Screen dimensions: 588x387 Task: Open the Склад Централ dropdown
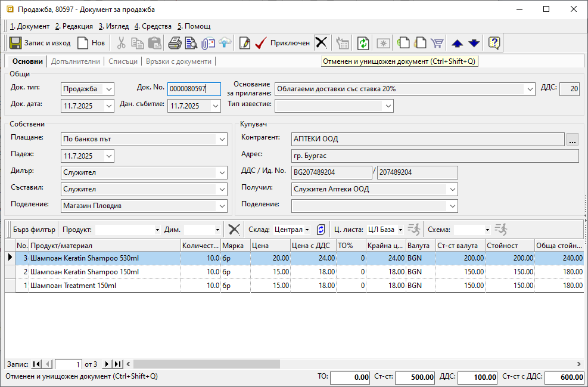307,230
